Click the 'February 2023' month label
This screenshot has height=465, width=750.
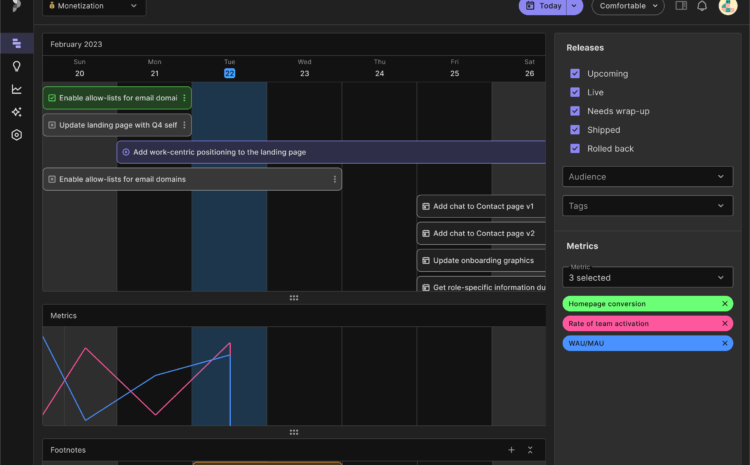[76, 44]
